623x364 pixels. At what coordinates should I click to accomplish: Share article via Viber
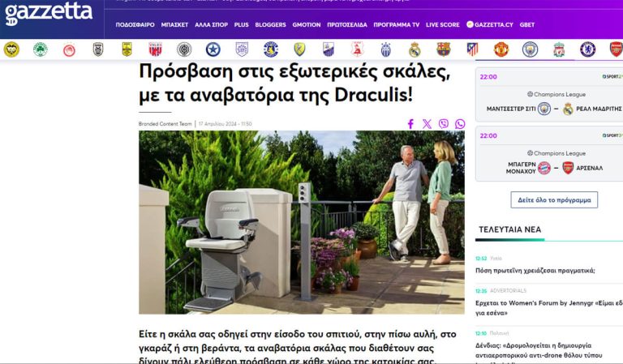point(444,124)
